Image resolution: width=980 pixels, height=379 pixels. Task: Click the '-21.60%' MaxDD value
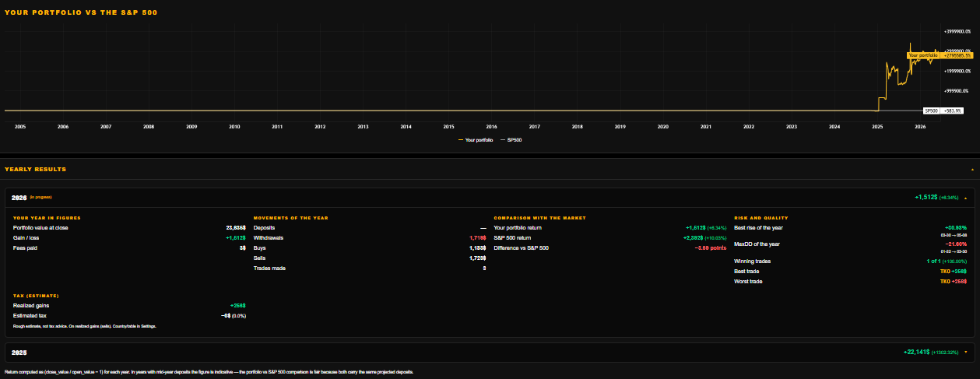click(955, 244)
